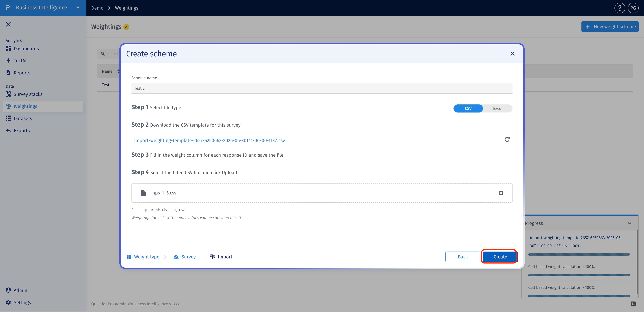The height and width of the screenshot is (312, 644).
Task: Select the CSV file type toggle
Action: pos(468,108)
